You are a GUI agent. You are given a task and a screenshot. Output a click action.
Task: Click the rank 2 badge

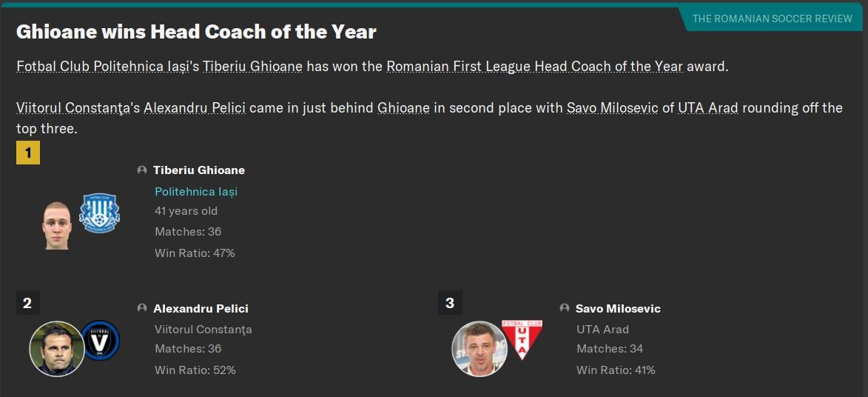click(x=27, y=303)
